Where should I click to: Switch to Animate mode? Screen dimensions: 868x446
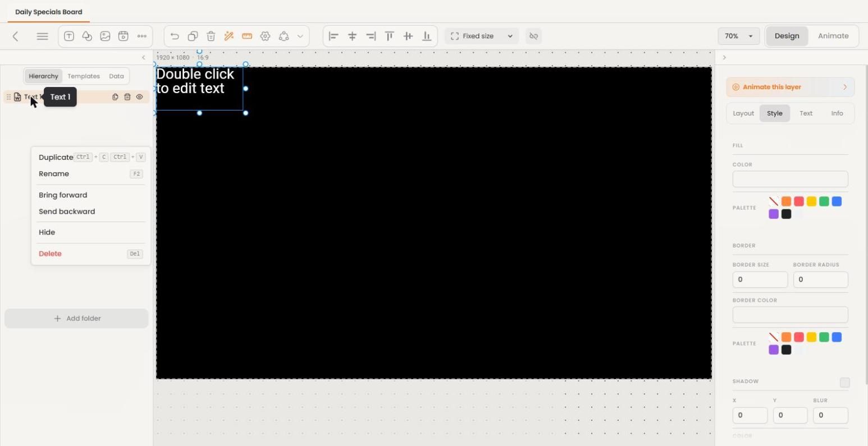tap(833, 36)
